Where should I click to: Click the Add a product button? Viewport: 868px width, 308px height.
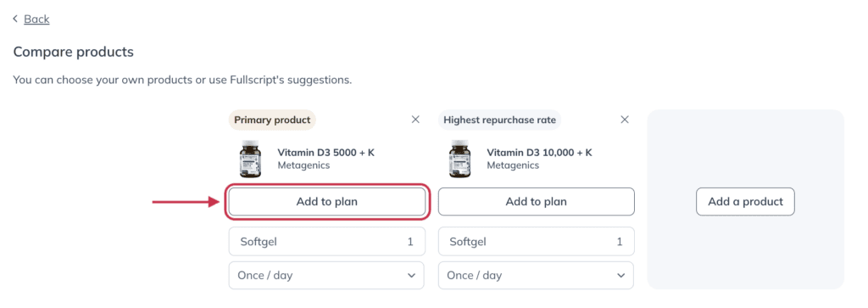click(x=745, y=202)
